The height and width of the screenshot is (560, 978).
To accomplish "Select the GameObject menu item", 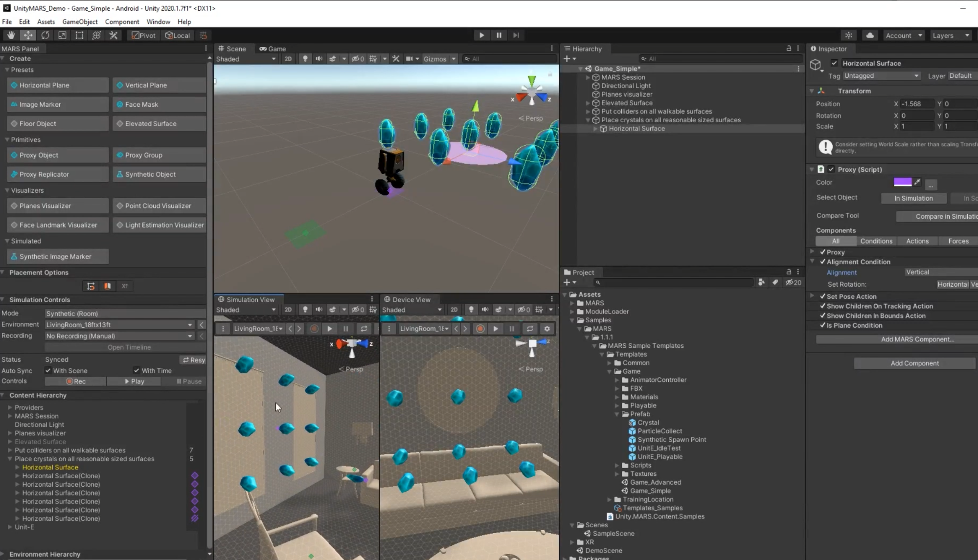I will point(80,22).
